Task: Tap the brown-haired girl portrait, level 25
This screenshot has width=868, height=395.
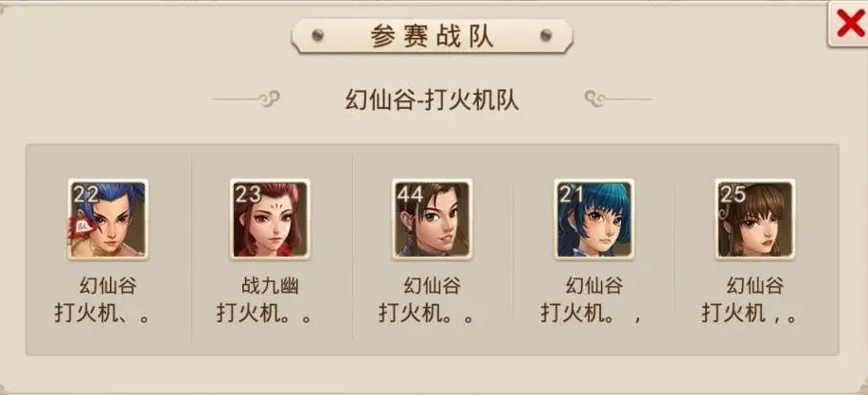Action: 755,220
